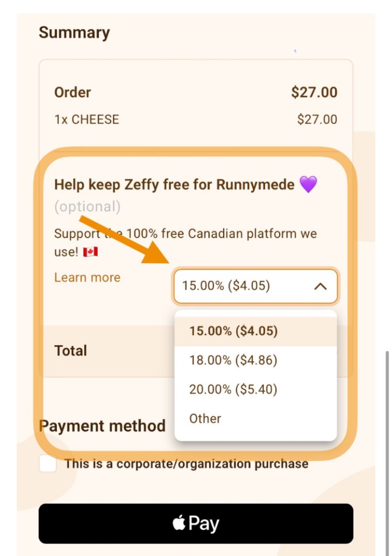Image resolution: width=392 pixels, height=556 pixels.
Task: Click the chevron arrow in contribution dropdown
Action: pos(320,286)
